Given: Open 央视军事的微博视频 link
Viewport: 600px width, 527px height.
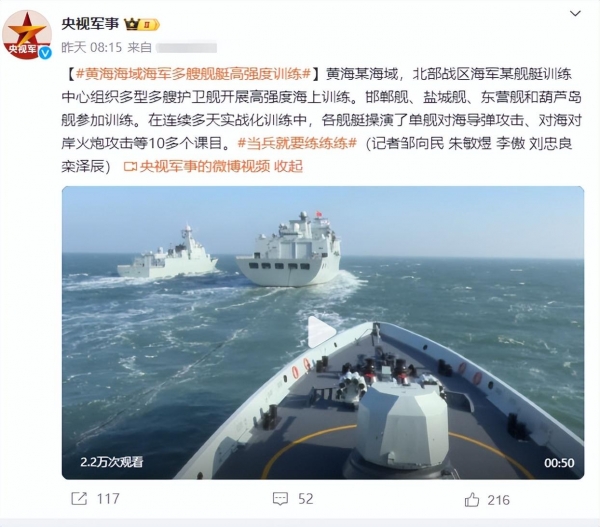Looking at the screenshot, I should 205,166.
